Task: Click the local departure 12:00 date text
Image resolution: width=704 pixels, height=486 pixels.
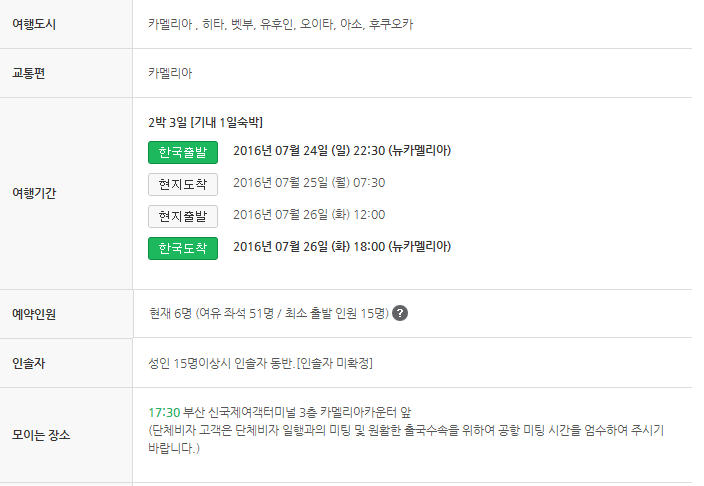Action: point(309,215)
